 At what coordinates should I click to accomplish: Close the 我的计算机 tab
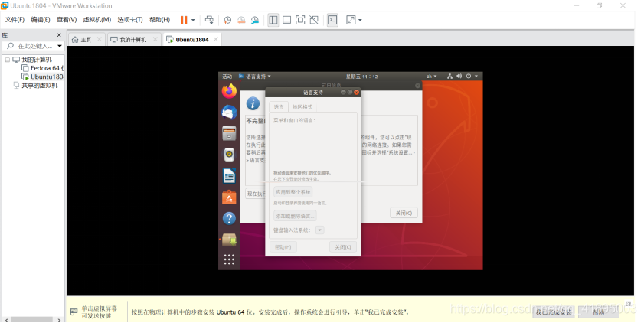(x=155, y=39)
